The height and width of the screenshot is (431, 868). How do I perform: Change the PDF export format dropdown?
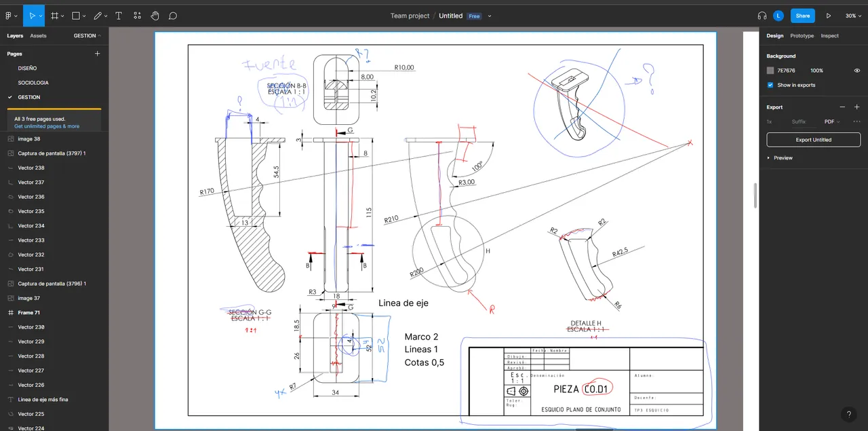coord(832,121)
